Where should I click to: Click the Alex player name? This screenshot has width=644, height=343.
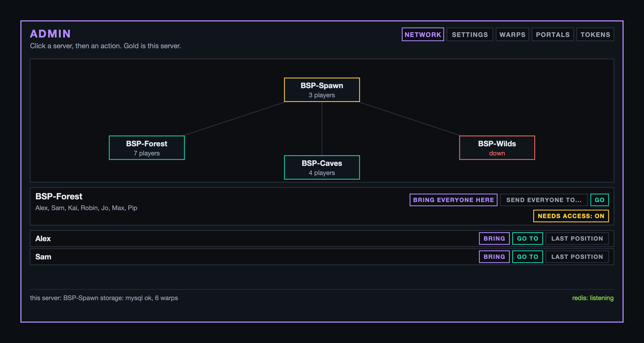click(43, 238)
